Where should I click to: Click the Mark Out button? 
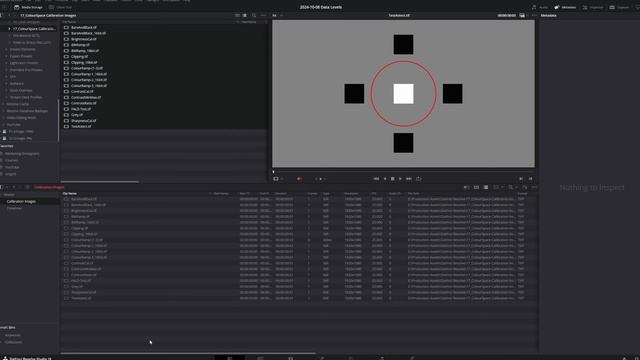click(530, 179)
